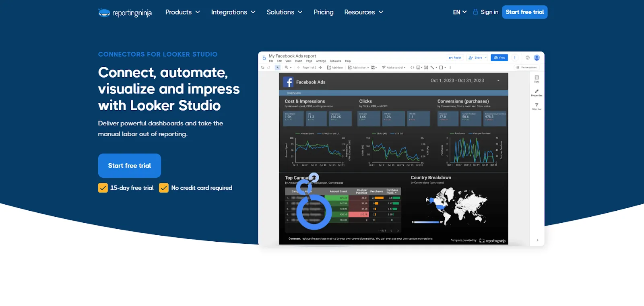The image size is (644, 306).
Task: Open the more options menu beside View
Action: tap(515, 58)
